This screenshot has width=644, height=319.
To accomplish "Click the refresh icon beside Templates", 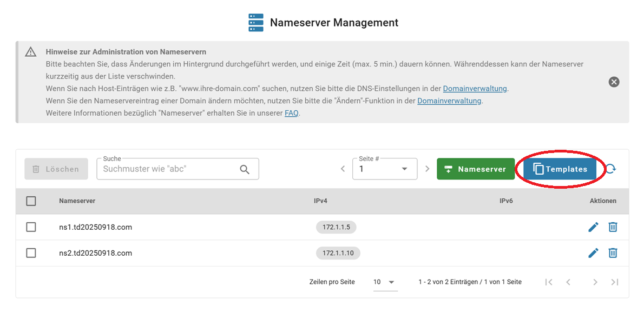I will 610,169.
